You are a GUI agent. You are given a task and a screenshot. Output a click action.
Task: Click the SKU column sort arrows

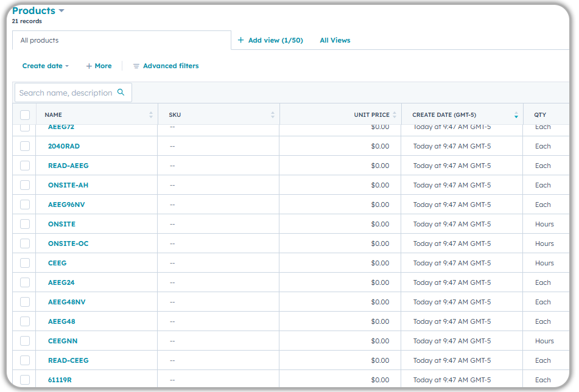point(273,114)
